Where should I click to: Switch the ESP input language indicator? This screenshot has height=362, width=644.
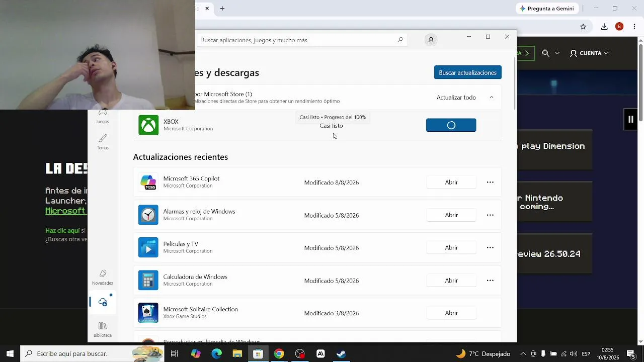586,354
